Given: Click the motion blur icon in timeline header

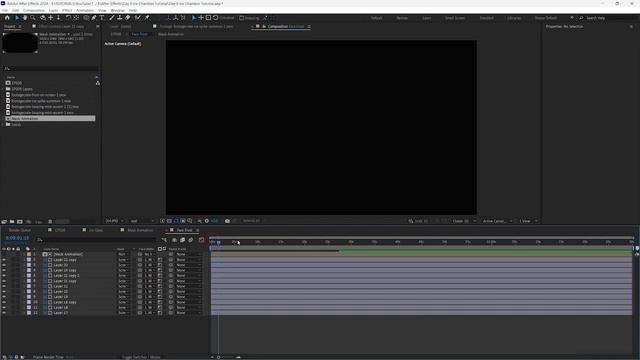Looking at the screenshot, I should pyautogui.click(x=191, y=240).
